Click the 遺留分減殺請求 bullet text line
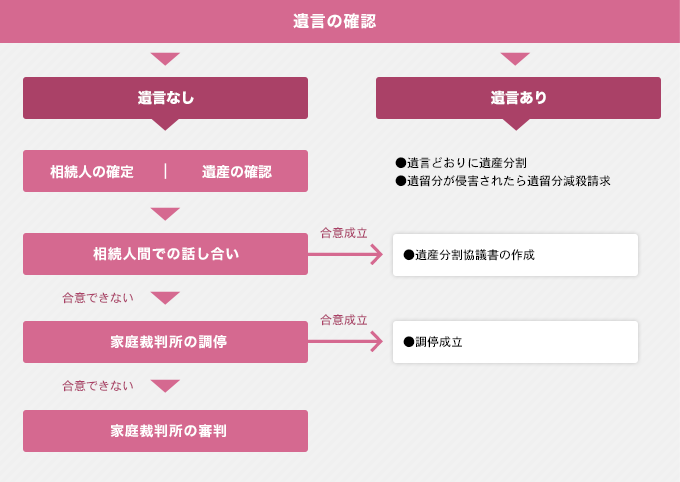This screenshot has height=482, width=680. coord(503,181)
